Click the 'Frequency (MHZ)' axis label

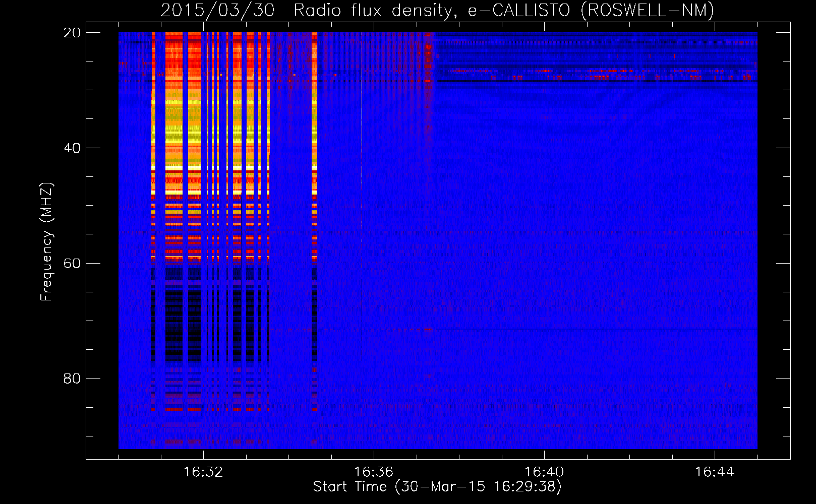[x=46, y=241]
